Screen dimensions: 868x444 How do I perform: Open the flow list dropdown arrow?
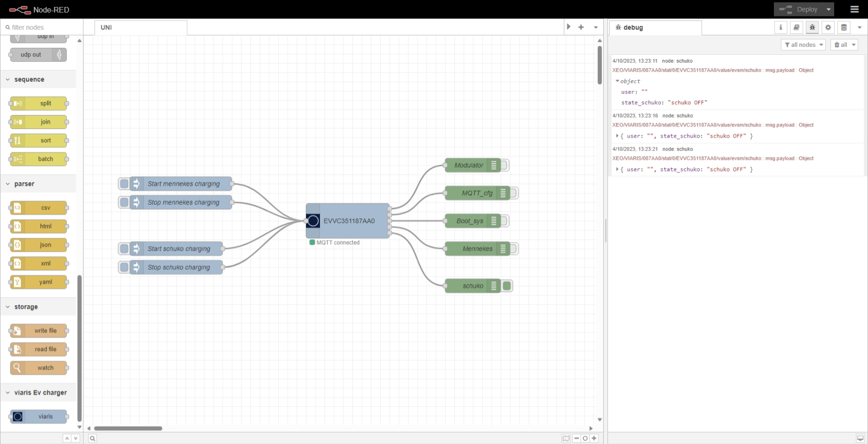click(596, 27)
